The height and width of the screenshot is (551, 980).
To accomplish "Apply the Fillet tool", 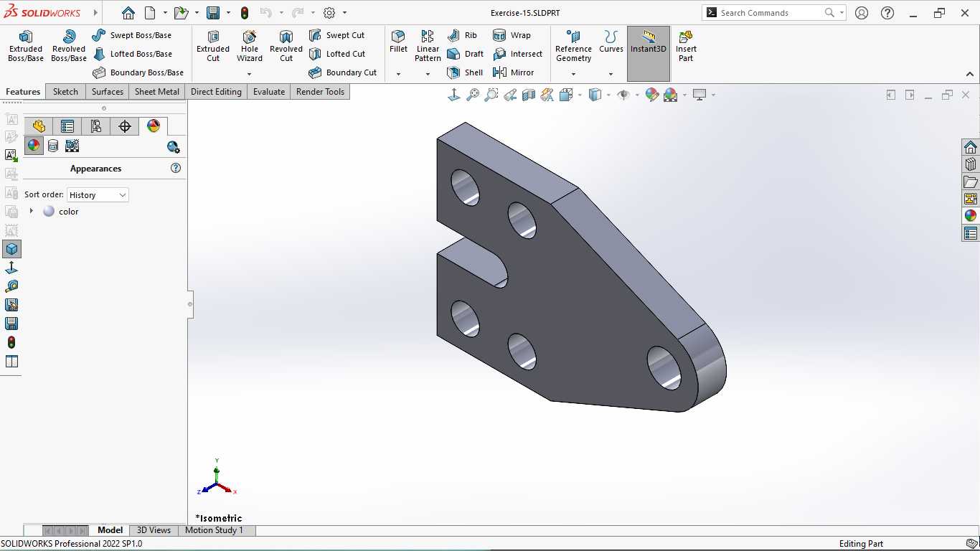I will point(398,42).
